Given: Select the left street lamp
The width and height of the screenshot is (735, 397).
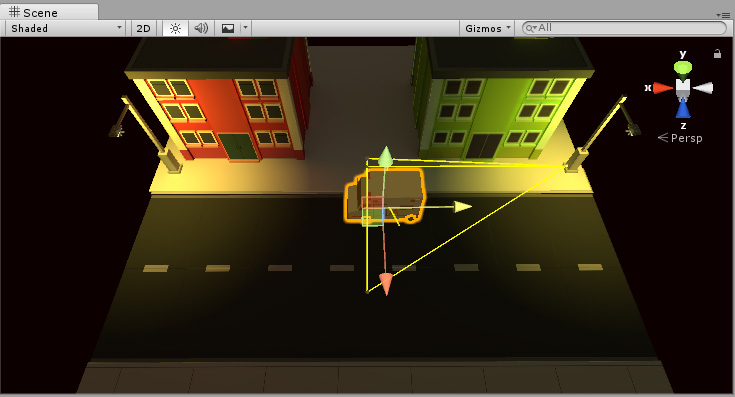Looking at the screenshot, I should click(145, 134).
